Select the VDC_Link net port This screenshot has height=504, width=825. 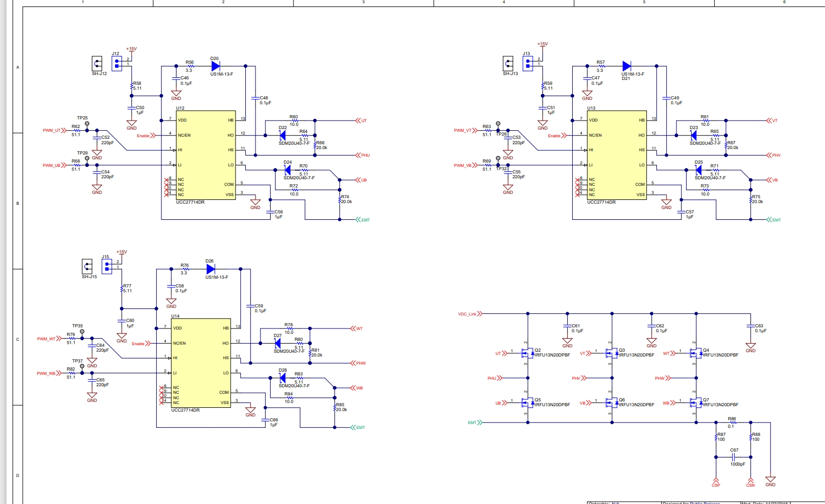pos(469,314)
